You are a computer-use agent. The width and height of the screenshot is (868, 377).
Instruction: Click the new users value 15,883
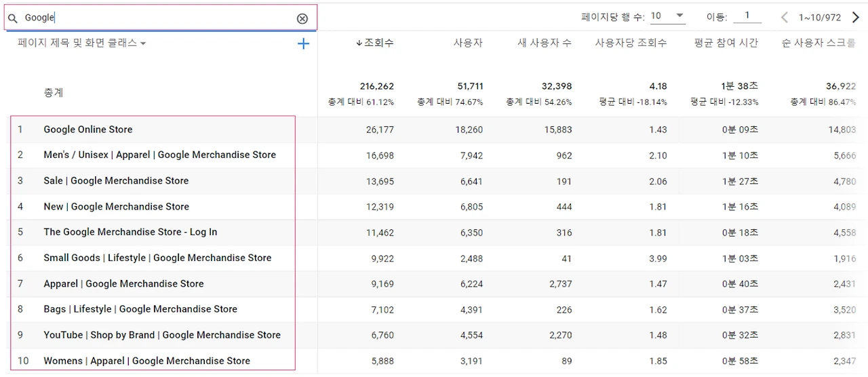558,130
